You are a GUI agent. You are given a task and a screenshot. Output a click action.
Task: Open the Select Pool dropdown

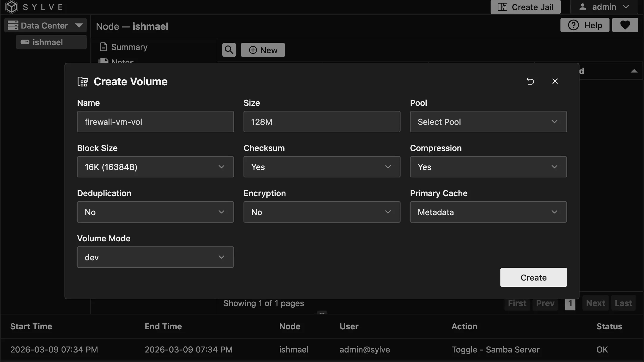click(488, 122)
